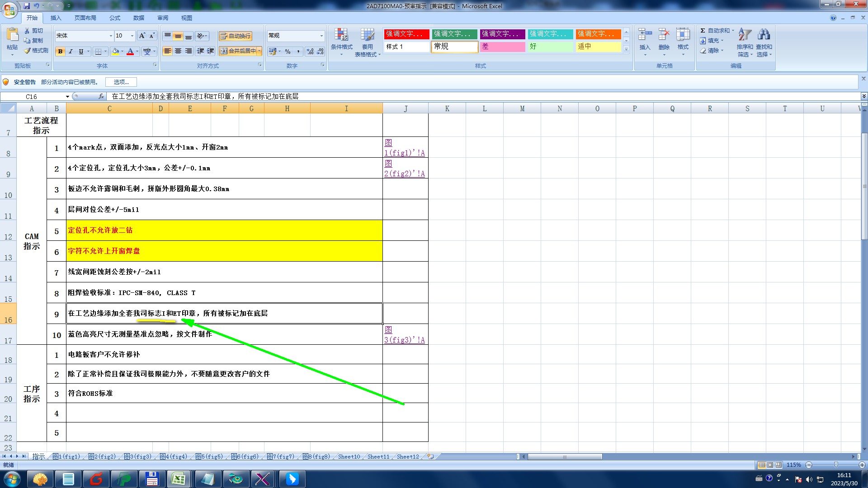Switch to the 公式 ribbon tab

(x=115, y=18)
